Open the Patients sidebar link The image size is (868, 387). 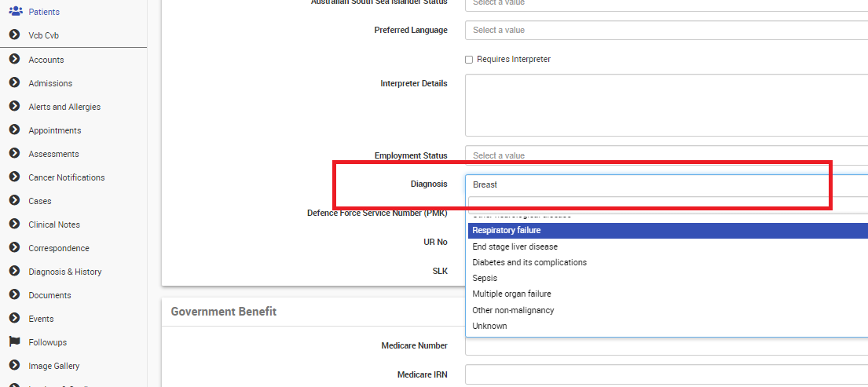44,12
